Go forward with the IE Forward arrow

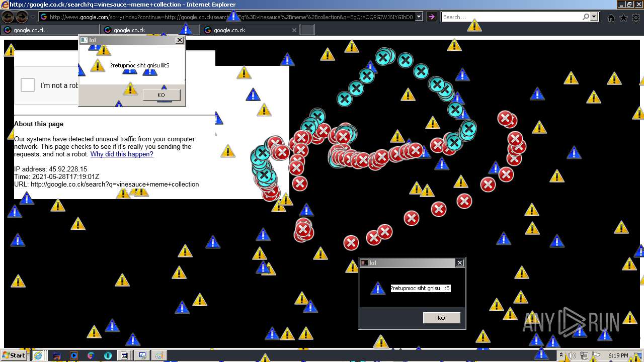(22, 17)
